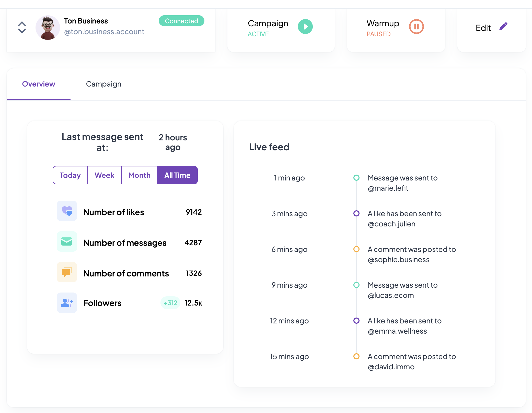Click the likes value 9142
Image resolution: width=532 pixels, height=413 pixels.
click(x=194, y=212)
